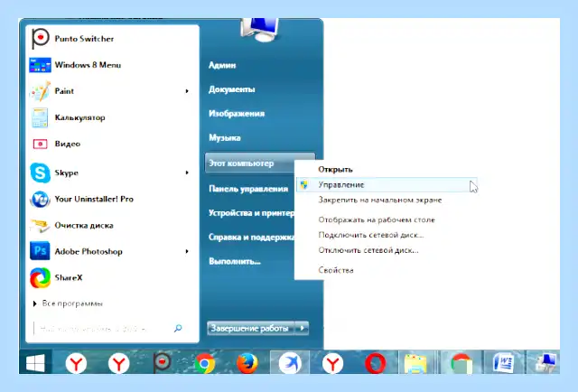The height and width of the screenshot is (392, 578).
Task: Open Музыка from the Start menu
Action: point(225,138)
